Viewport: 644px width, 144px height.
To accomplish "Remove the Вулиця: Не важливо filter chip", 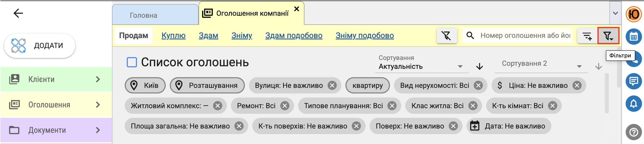I will pos(332,85).
